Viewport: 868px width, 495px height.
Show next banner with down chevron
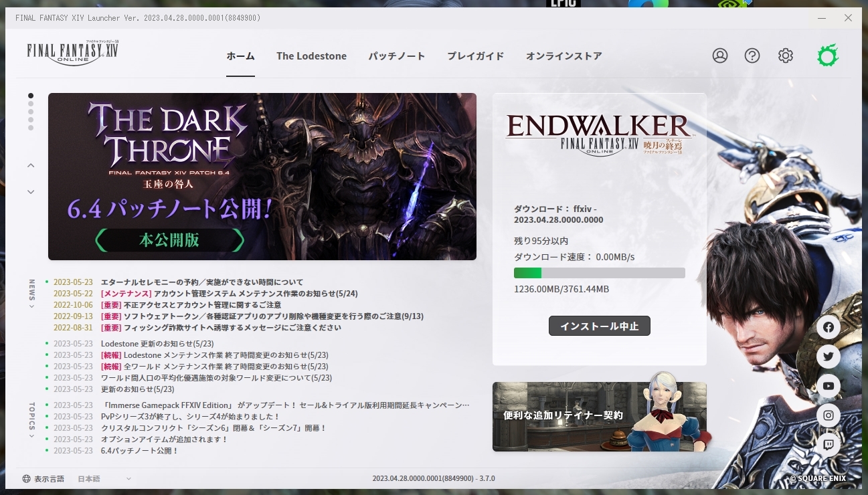click(31, 192)
